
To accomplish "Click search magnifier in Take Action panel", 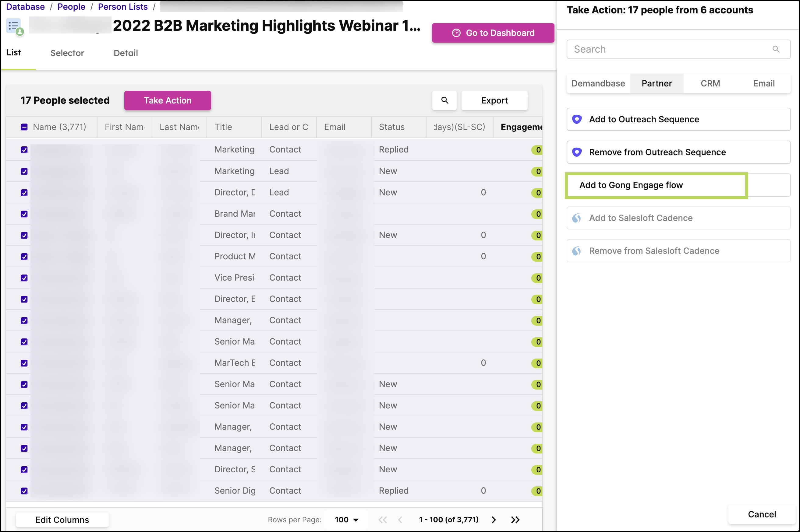I will click(776, 50).
